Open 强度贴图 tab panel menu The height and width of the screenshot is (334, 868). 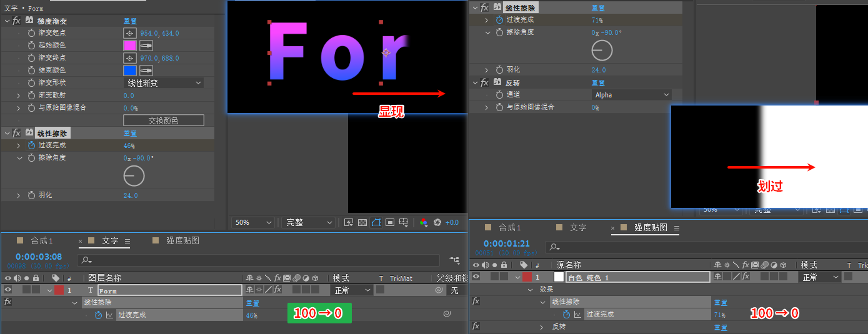(x=676, y=228)
